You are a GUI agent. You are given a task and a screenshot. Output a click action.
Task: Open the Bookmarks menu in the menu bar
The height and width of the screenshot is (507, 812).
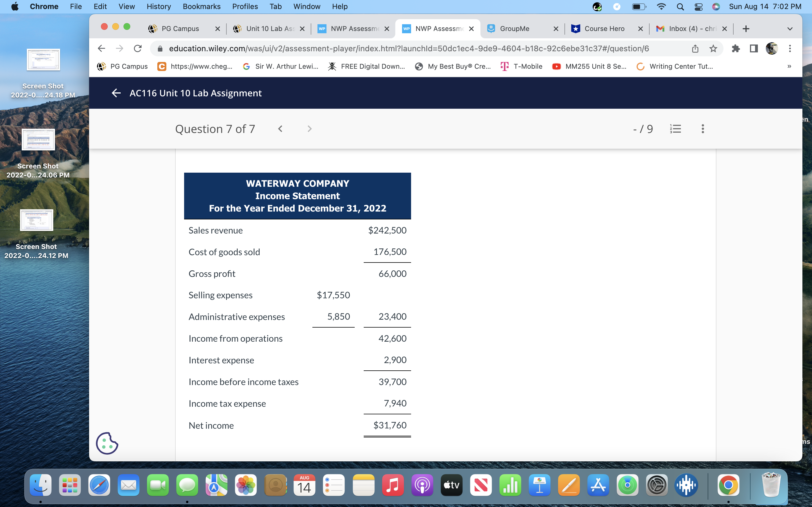[201, 7]
